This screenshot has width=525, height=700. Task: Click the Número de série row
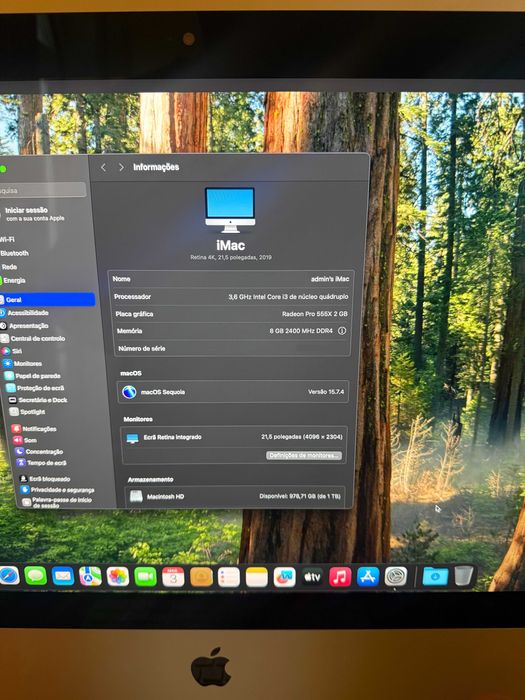pyautogui.click(x=232, y=348)
